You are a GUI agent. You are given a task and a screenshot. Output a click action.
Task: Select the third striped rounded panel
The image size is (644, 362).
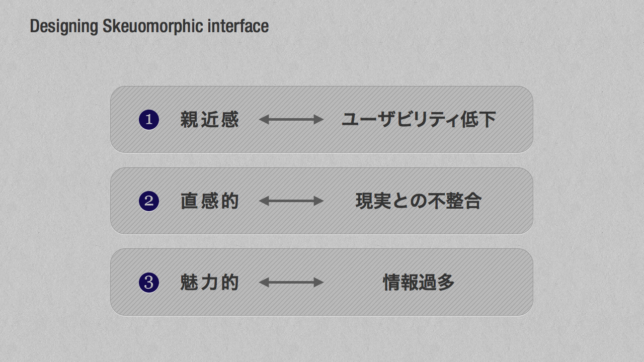click(321, 282)
